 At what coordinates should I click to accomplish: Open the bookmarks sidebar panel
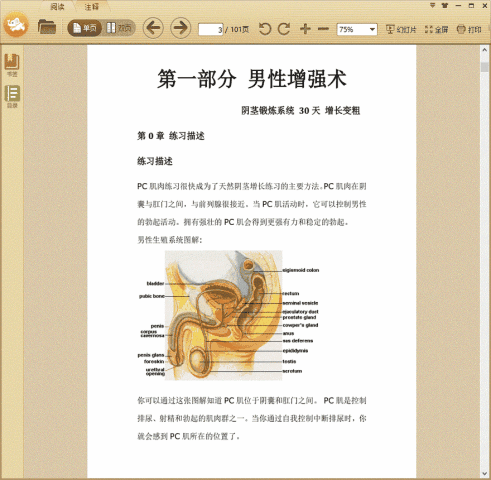coord(12,65)
